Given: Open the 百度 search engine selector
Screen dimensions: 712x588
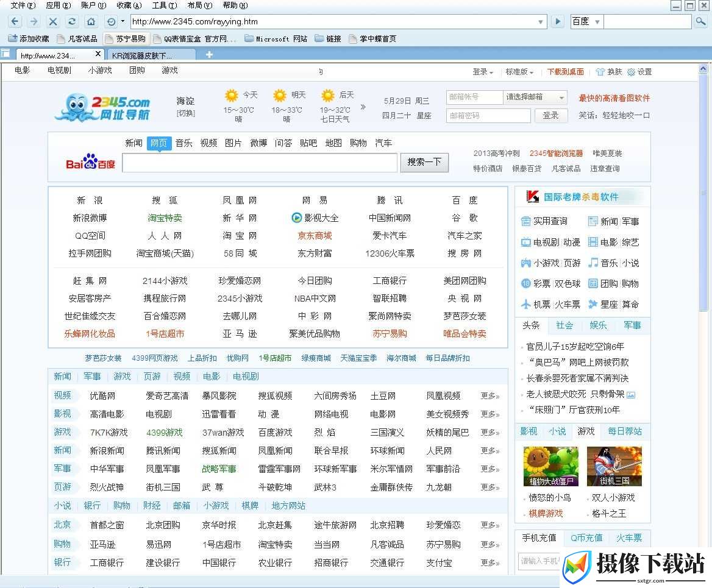Looking at the screenshot, I should pyautogui.click(x=586, y=21).
